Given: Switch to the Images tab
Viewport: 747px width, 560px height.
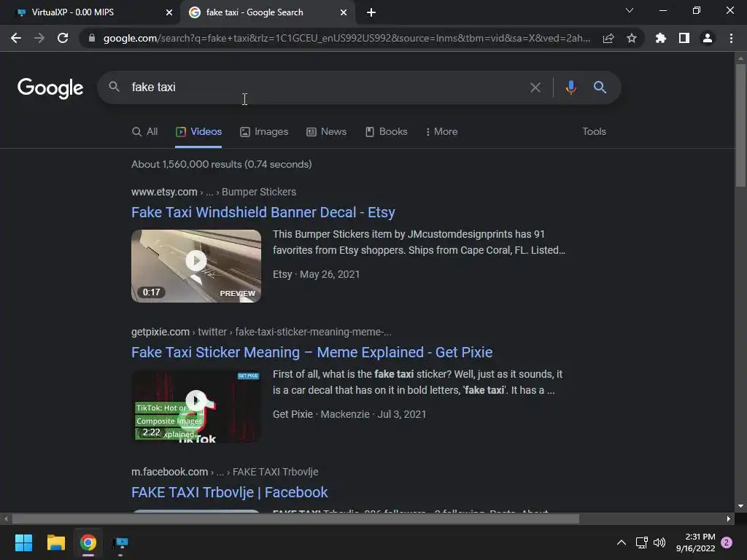Looking at the screenshot, I should (x=264, y=132).
